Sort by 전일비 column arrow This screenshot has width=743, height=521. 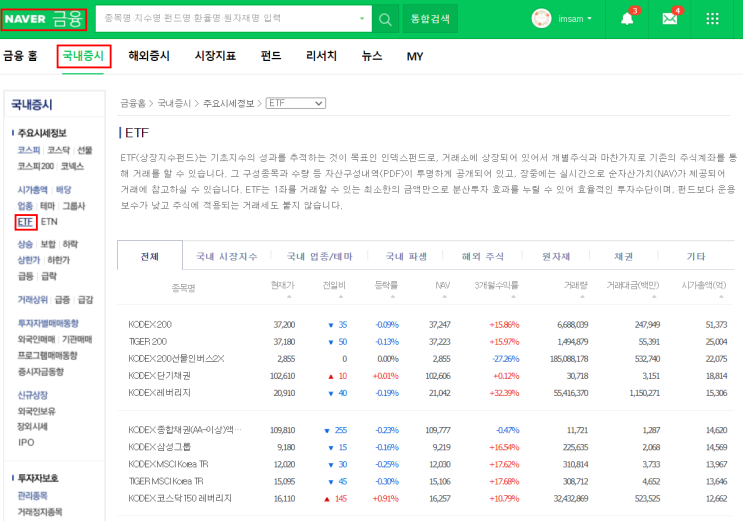click(x=341, y=297)
